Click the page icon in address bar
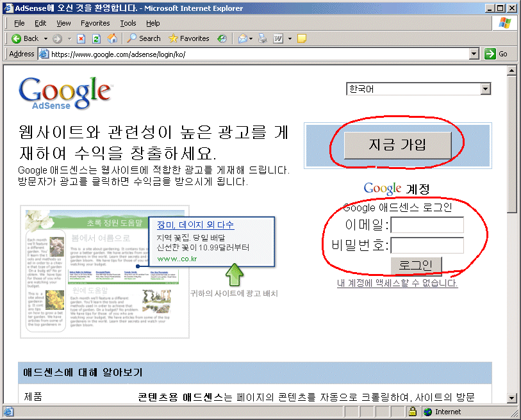Screen dimensions: 521x420 point(44,54)
